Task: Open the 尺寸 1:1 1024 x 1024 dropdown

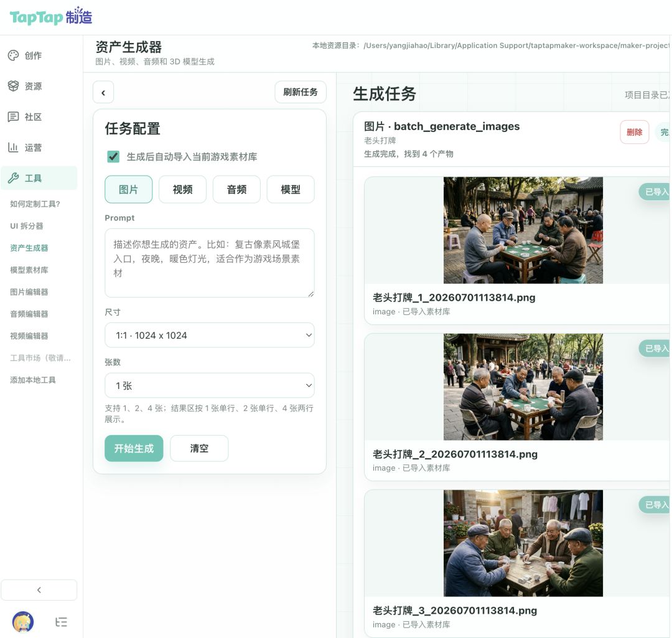Action: tap(210, 335)
